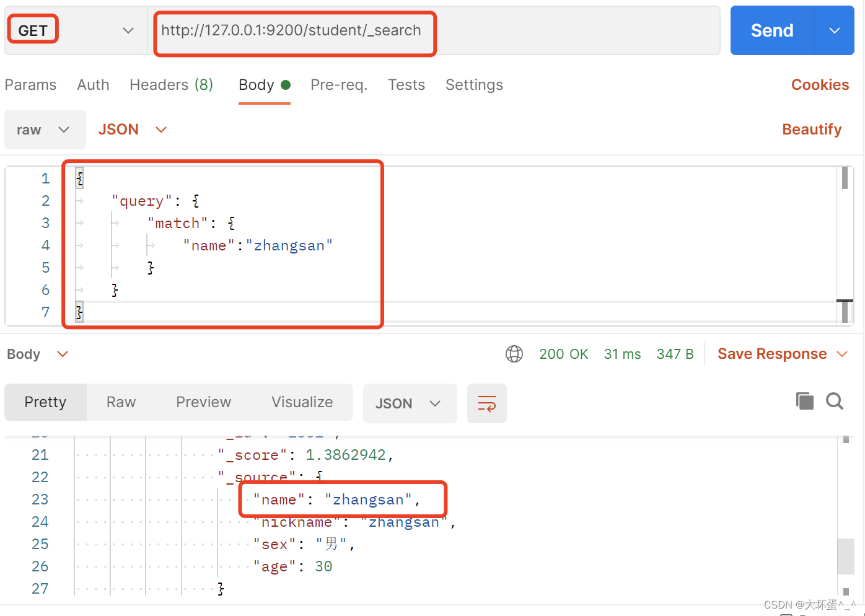Open the request JSON format dropdown
Screen dimensions: 865x616
[x=133, y=130]
